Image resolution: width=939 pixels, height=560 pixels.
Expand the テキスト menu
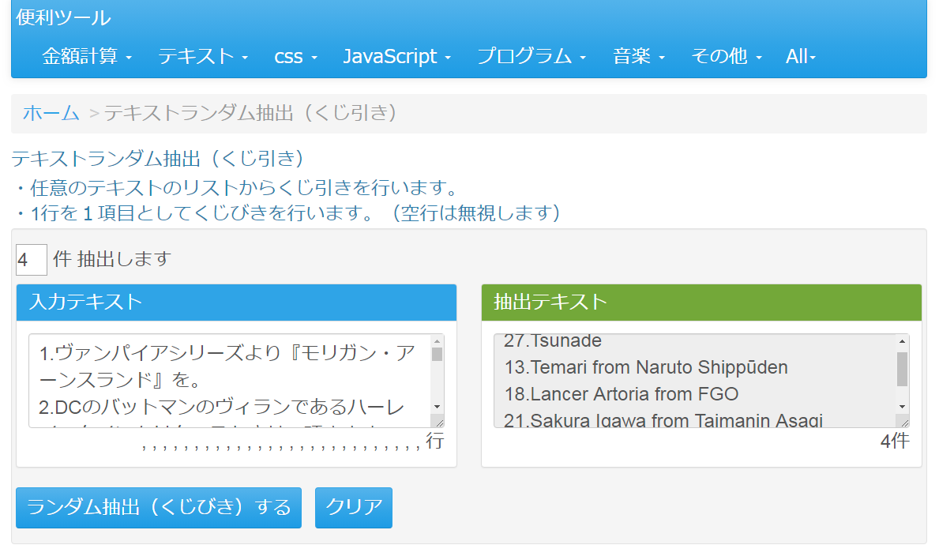203,56
